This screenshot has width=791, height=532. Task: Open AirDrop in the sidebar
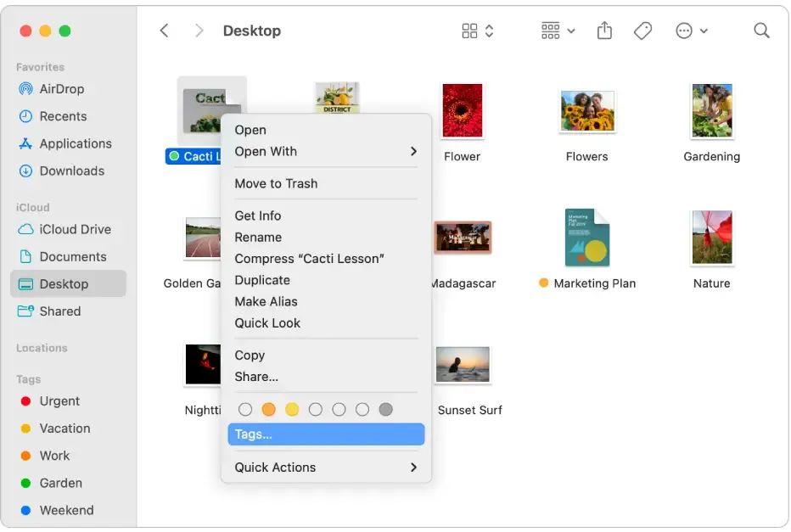click(x=61, y=89)
